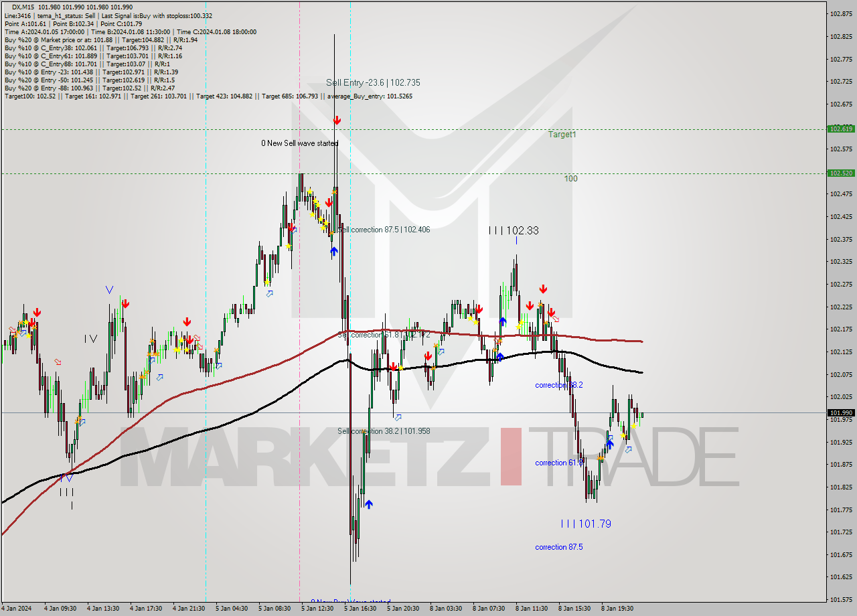Click the blue up arrow beside correction 61.8
The image size is (857, 616).
pyautogui.click(x=609, y=443)
